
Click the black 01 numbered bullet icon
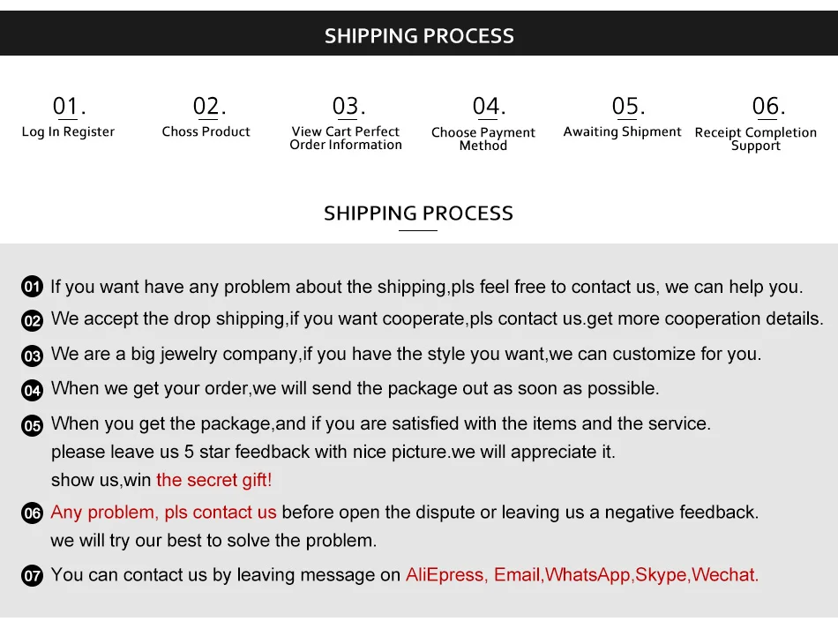[32, 287]
